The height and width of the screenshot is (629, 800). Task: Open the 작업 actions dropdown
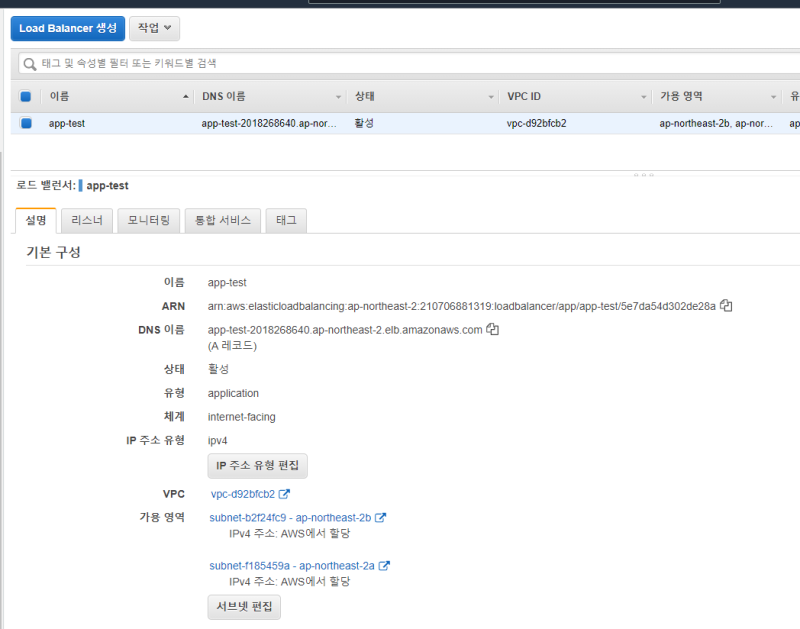[x=154, y=28]
